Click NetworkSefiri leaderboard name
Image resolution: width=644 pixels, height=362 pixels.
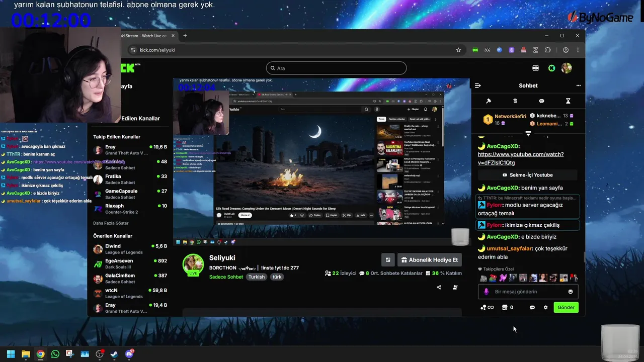[x=510, y=116]
